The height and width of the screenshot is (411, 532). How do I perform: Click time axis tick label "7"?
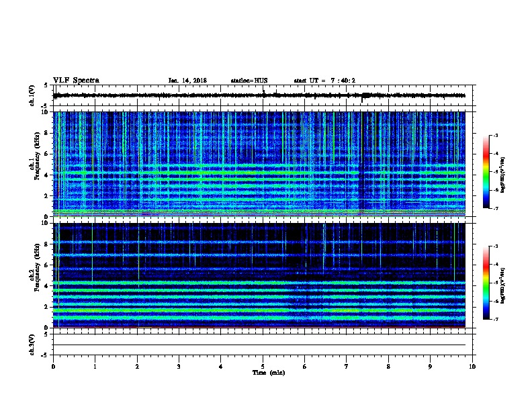pyautogui.click(x=347, y=366)
